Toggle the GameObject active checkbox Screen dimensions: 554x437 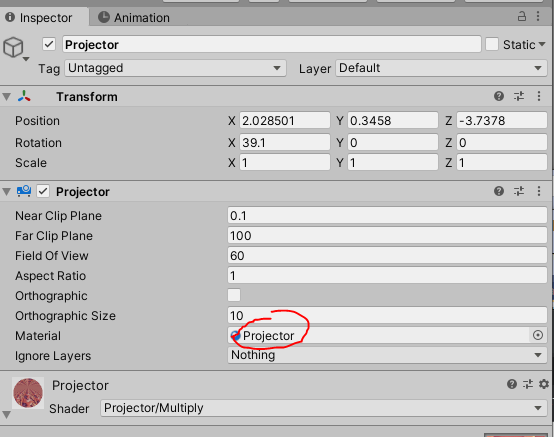point(49,45)
